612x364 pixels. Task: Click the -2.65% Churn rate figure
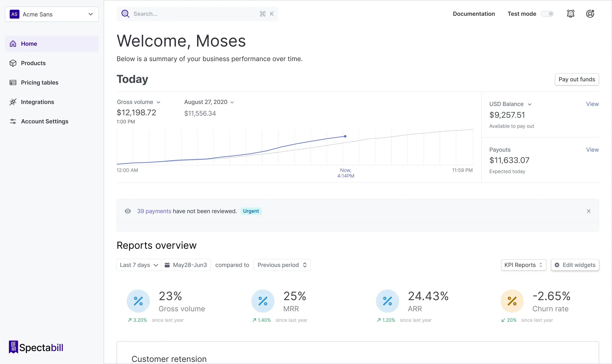(x=551, y=296)
